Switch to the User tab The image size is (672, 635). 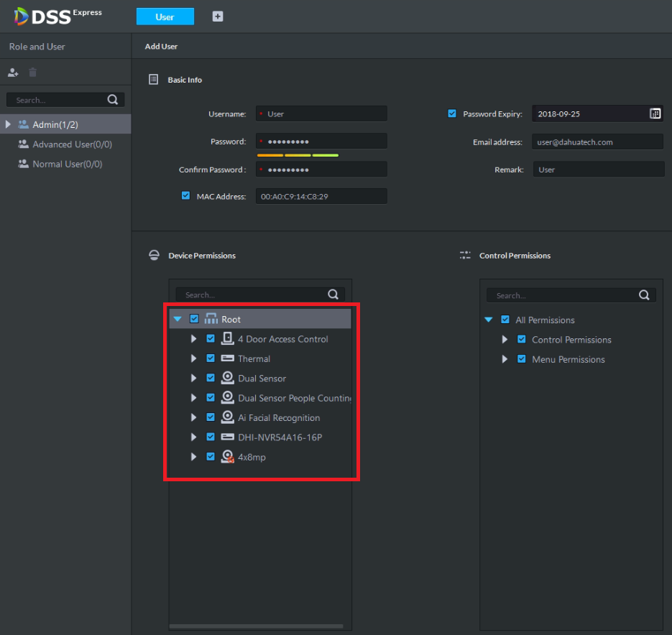click(165, 17)
